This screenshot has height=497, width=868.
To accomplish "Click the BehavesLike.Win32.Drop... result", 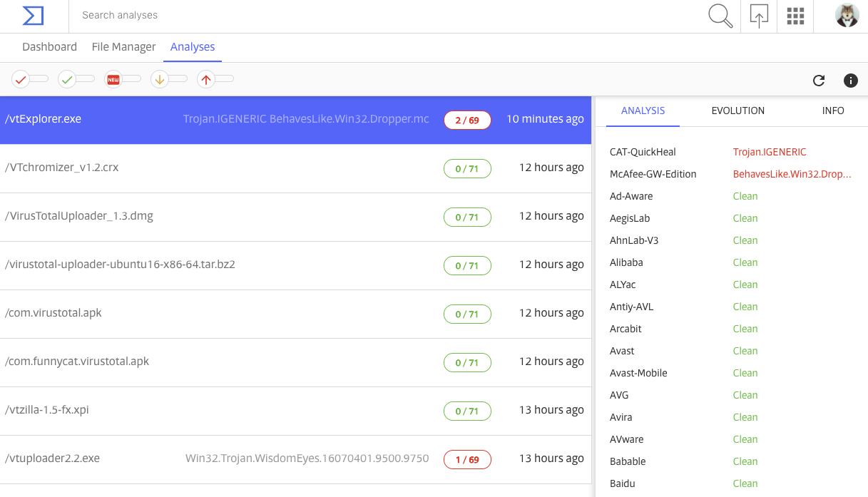I will pos(792,174).
